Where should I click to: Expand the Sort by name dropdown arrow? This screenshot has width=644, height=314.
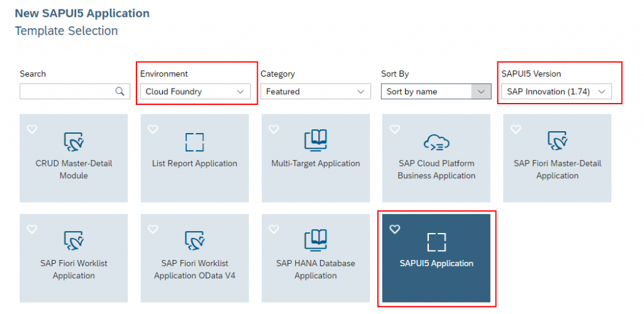pos(481,92)
